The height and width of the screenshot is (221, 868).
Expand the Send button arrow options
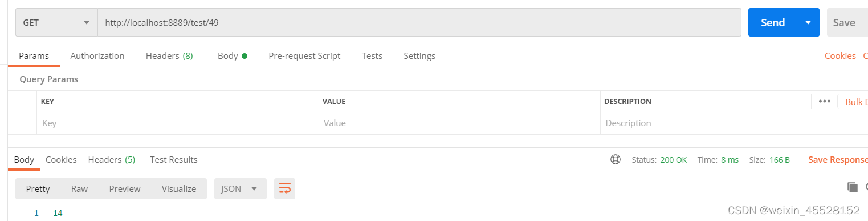[808, 22]
